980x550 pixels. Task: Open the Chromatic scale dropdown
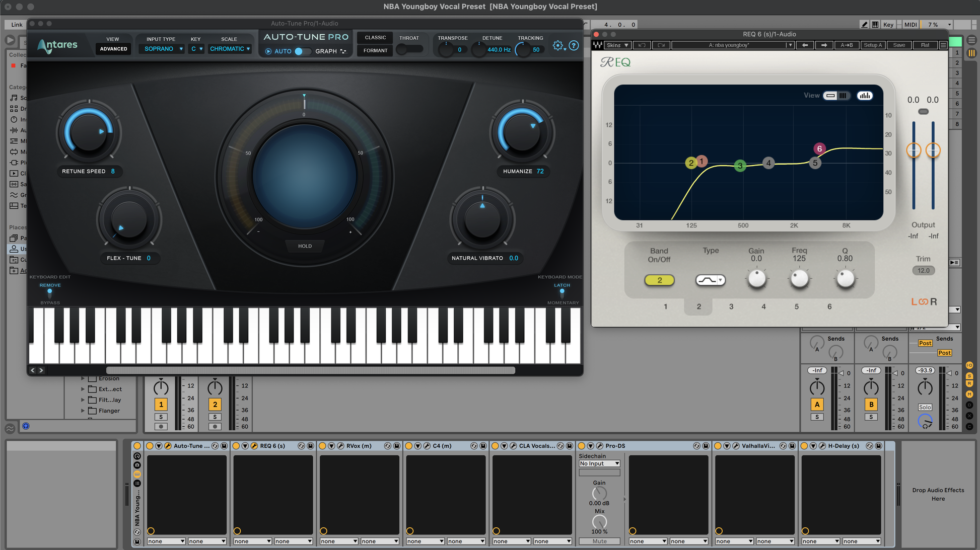(230, 49)
